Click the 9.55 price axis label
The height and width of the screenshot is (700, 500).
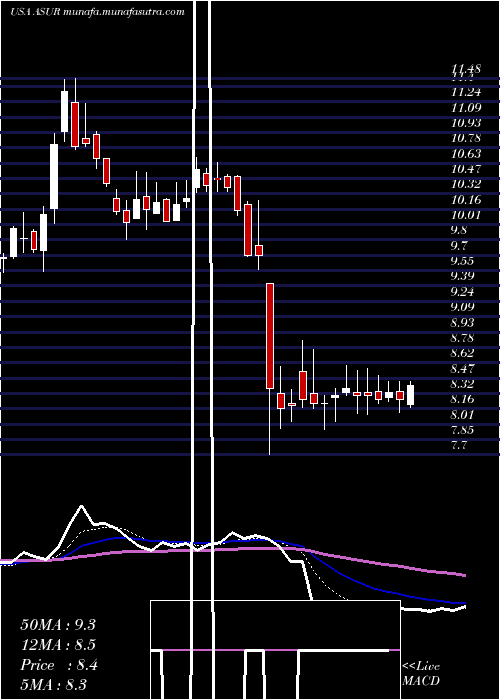point(462,261)
